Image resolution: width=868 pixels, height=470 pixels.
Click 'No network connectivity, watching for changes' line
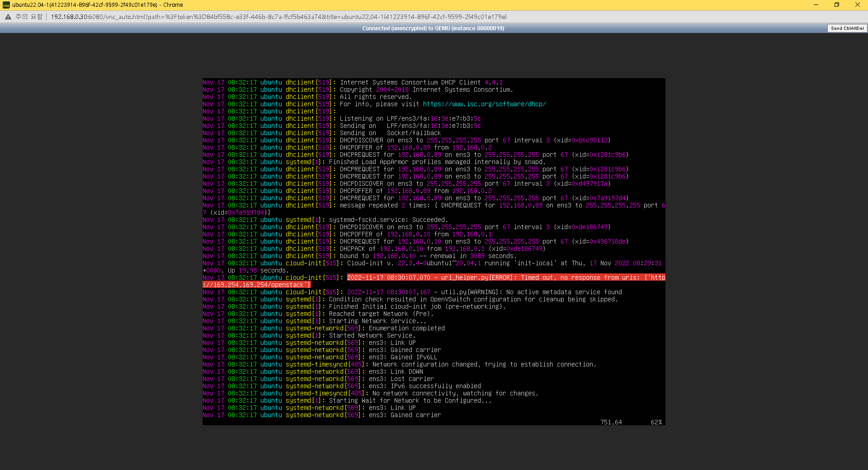[371, 393]
